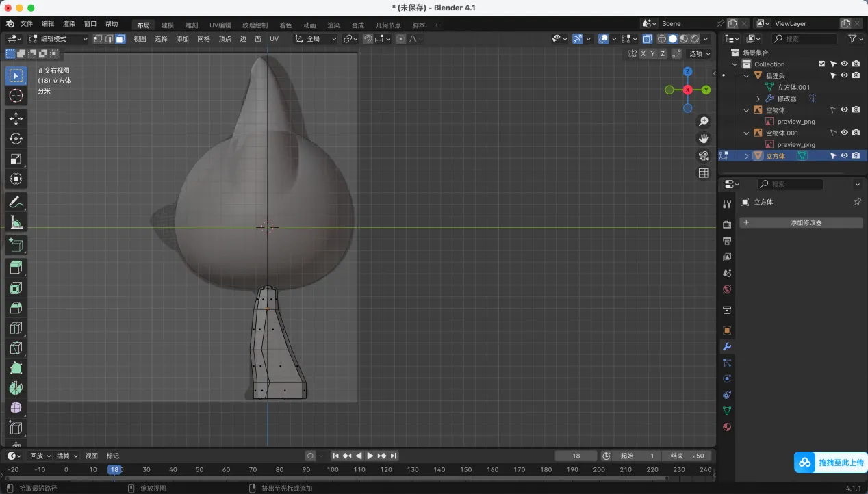
Task: Open the 编辑模式 mode dropdown
Action: tap(58, 39)
